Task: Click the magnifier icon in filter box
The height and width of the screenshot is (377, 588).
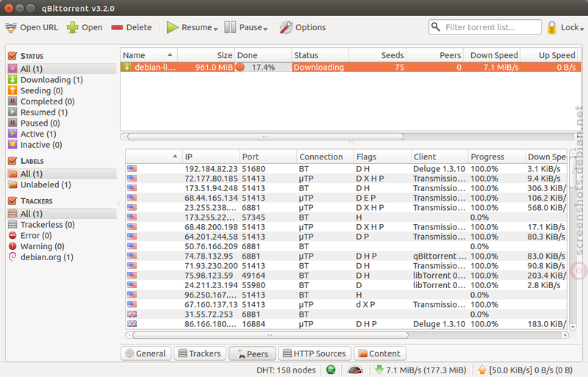Action: tap(435, 27)
